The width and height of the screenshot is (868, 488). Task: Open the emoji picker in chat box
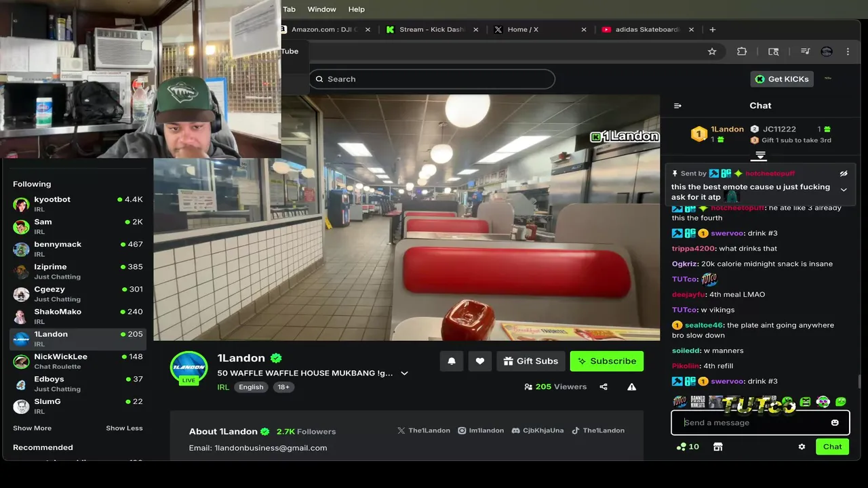[835, 422]
